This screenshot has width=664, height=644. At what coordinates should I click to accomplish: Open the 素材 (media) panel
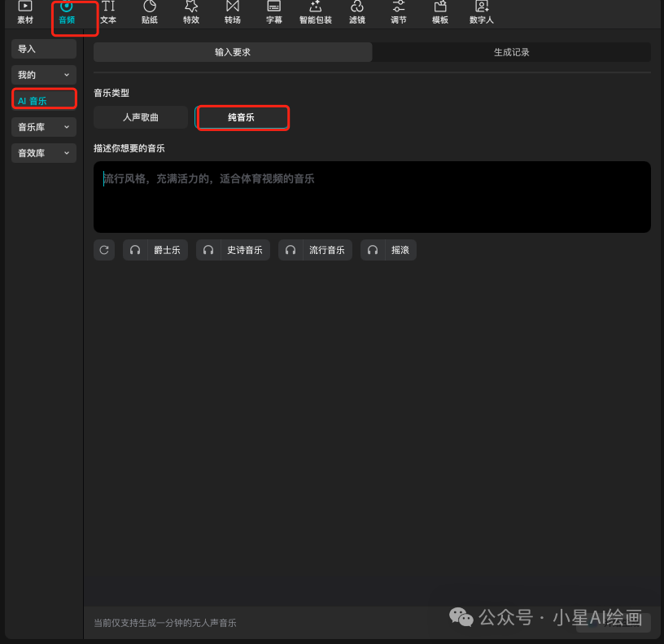click(x=24, y=13)
